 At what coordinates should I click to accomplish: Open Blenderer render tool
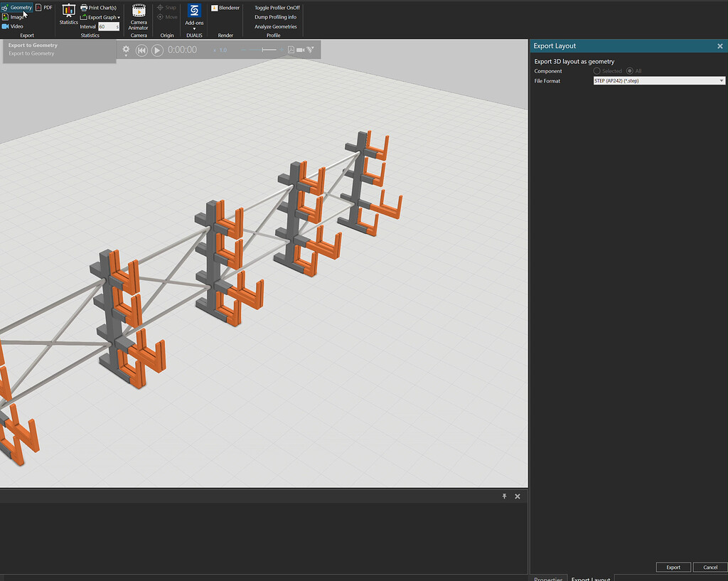225,7
